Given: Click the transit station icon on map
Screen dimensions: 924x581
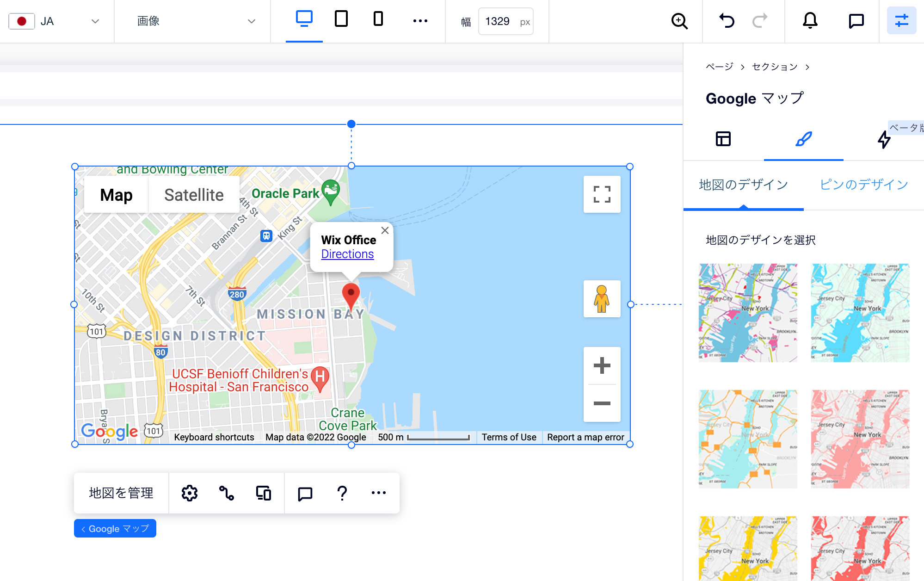Looking at the screenshot, I should [x=266, y=236].
